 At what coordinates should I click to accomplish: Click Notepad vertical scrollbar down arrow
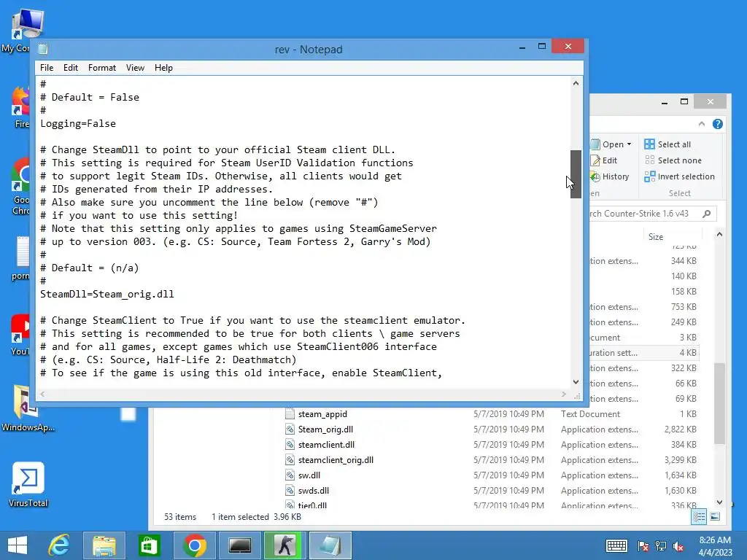tap(576, 382)
